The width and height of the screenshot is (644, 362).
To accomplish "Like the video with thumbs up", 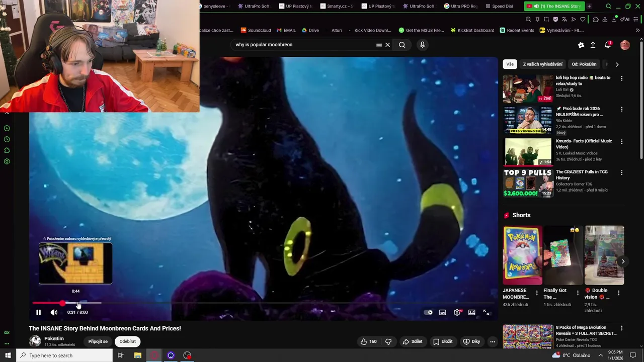I will [x=368, y=341].
